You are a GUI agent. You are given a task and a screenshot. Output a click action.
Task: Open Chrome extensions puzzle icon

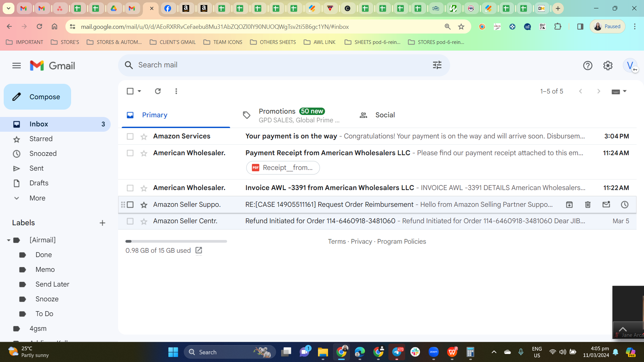point(558,26)
